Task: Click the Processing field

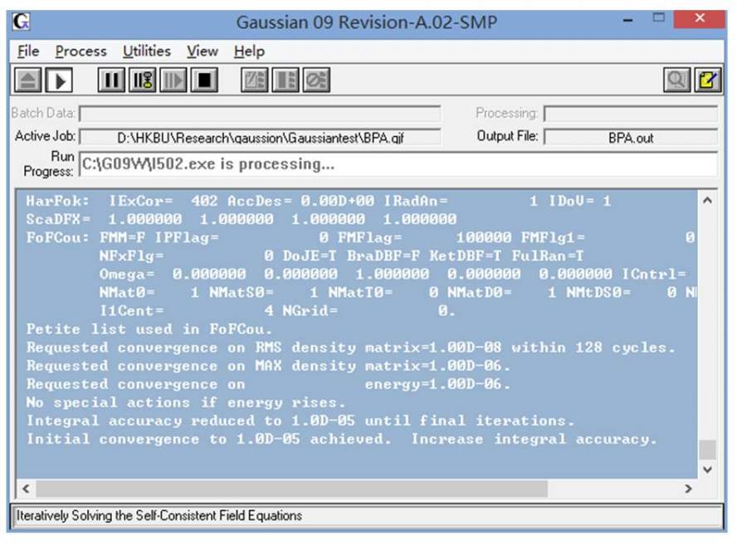Action: pyautogui.click(x=631, y=114)
